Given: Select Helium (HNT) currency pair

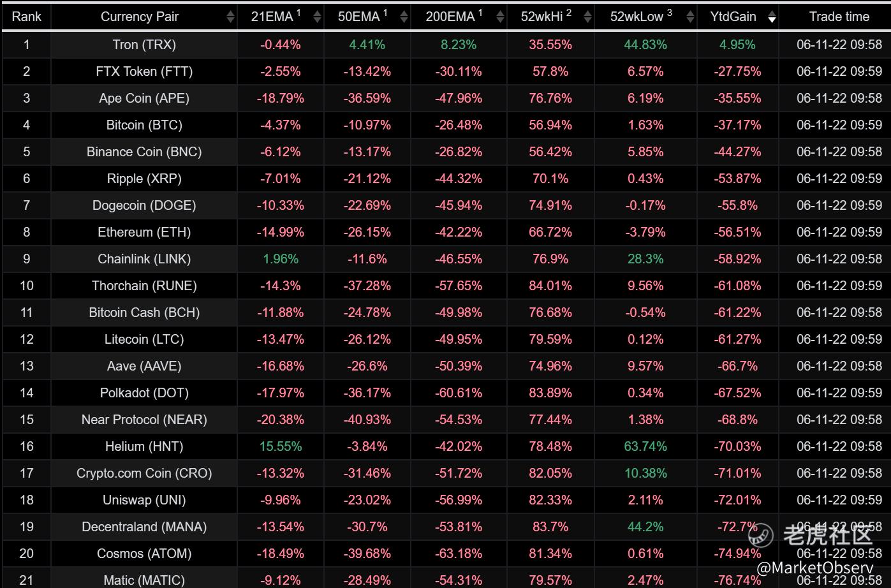Looking at the screenshot, I should tap(144, 446).
